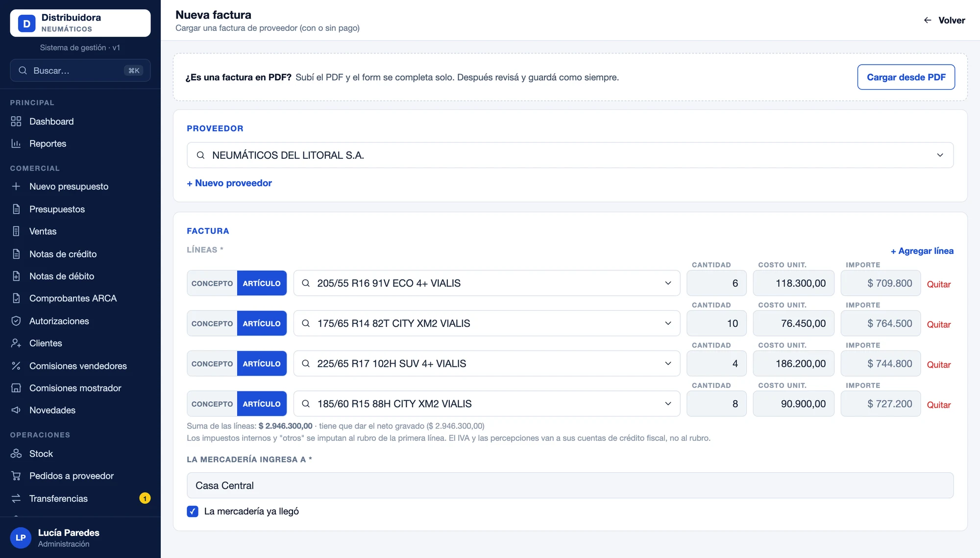
Task: Switch the 205/55 R16 line to Concepto
Action: pyautogui.click(x=212, y=283)
